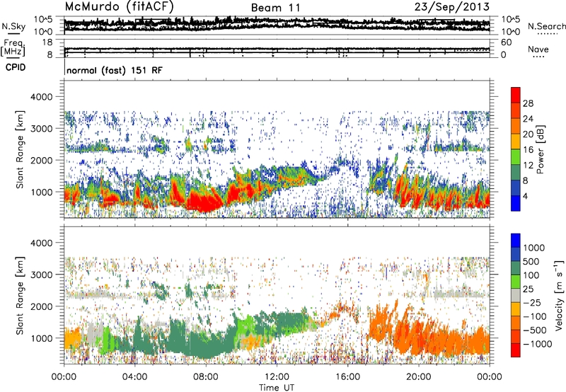Pick the red bottom segment of velocity colorbar

tap(516, 350)
